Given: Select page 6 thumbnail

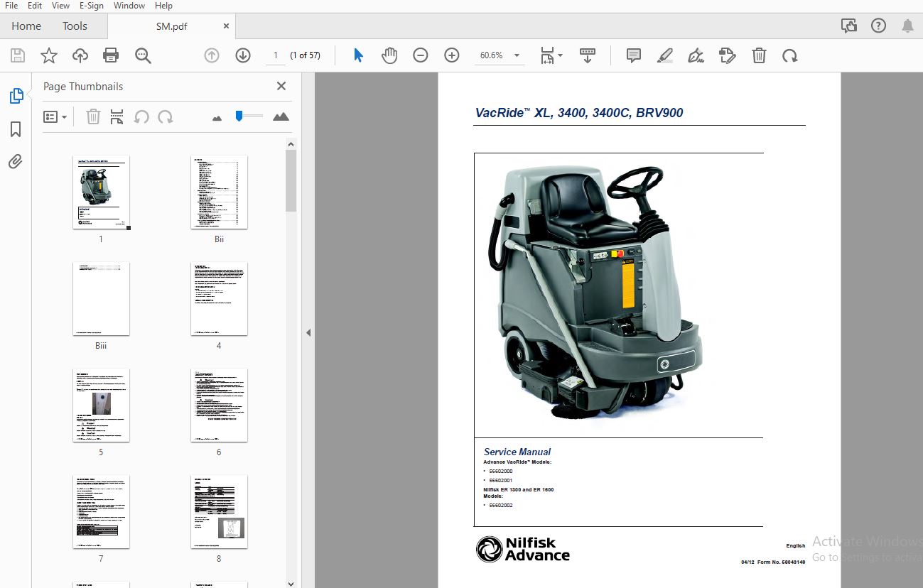Looking at the screenshot, I should (x=219, y=405).
